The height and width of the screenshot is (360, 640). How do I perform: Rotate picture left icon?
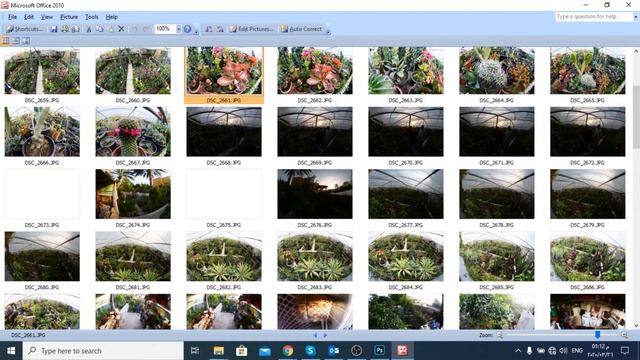pos(209,29)
